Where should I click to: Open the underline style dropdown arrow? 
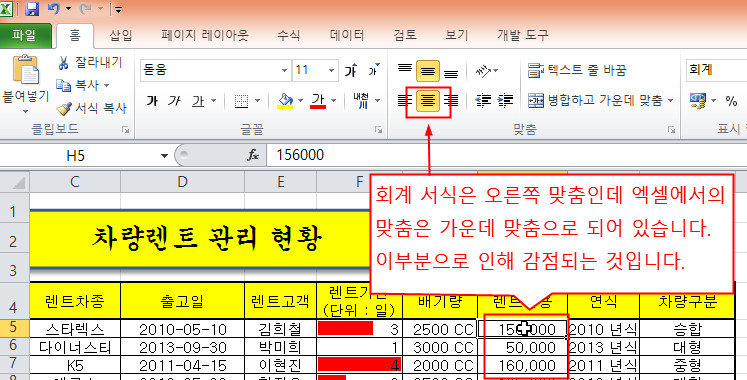213,101
